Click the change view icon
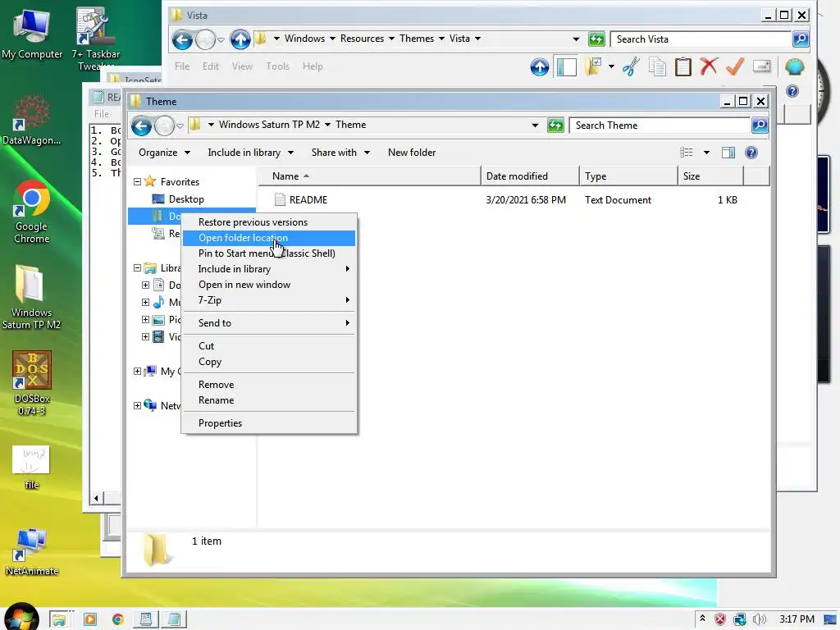 pos(687,153)
